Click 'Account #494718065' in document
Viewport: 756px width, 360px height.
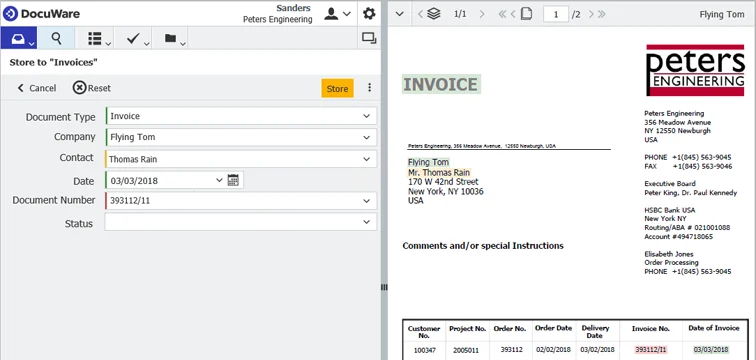(x=678, y=237)
